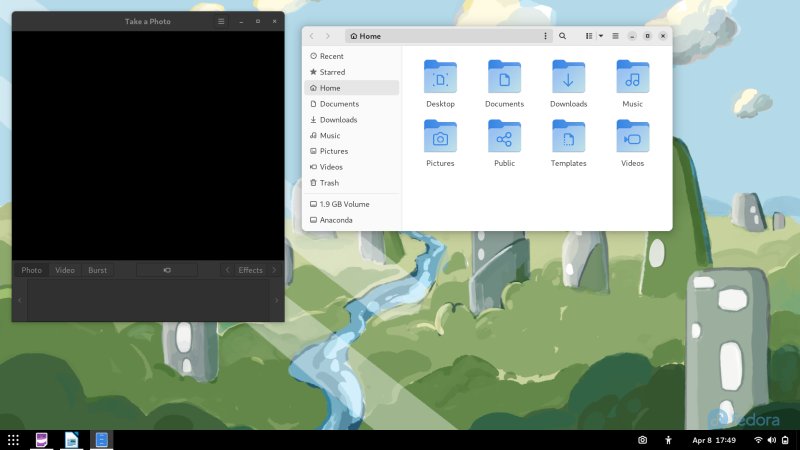
Task: Open the clock Apr 8 17:49
Action: pyautogui.click(x=714, y=440)
